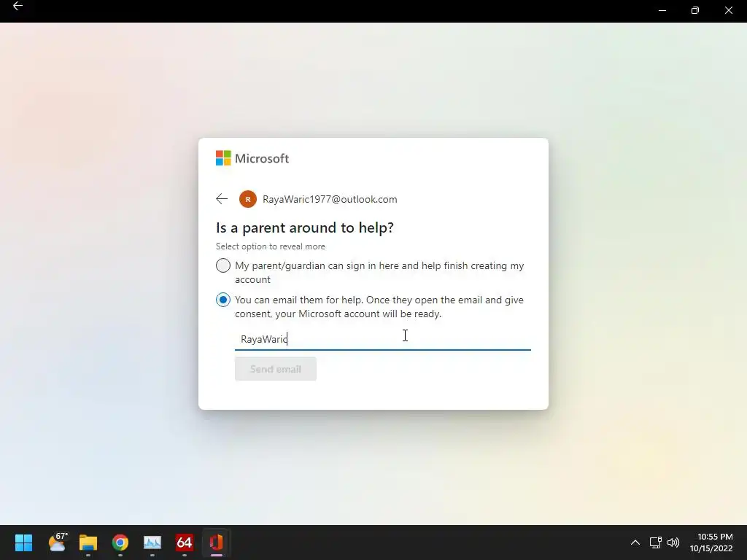This screenshot has height=560, width=747.
Task: Select parent/guardian can sign in here option
Action: 223,265
